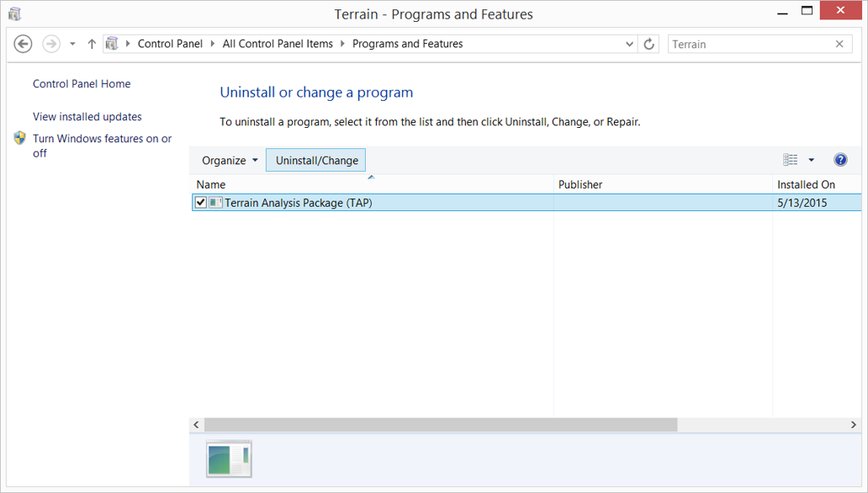Image resolution: width=868 pixels, height=493 pixels.
Task: Expand the address bar history dropdown
Action: [x=630, y=44]
